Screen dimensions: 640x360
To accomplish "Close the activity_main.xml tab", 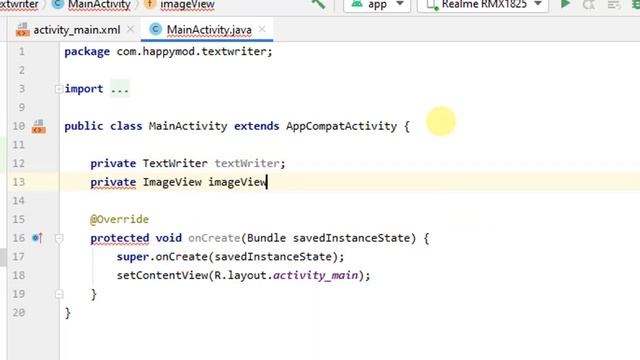I will click(131, 29).
